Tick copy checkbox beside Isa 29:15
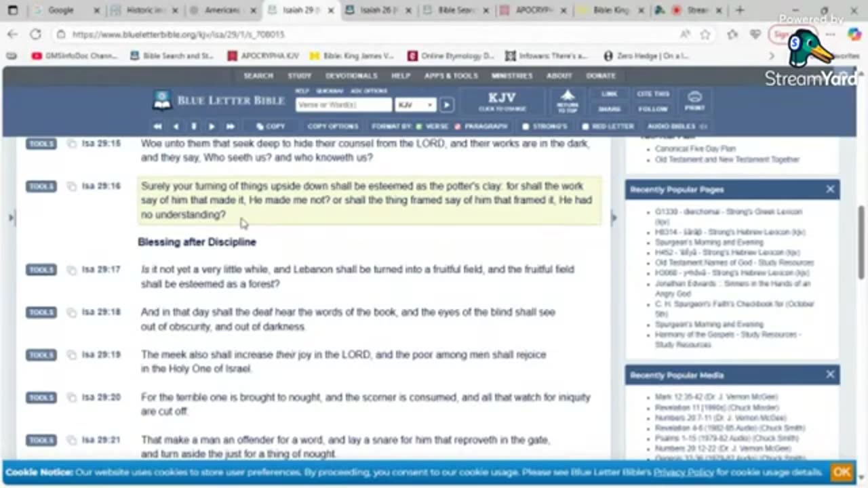The image size is (868, 488). pos(71,144)
